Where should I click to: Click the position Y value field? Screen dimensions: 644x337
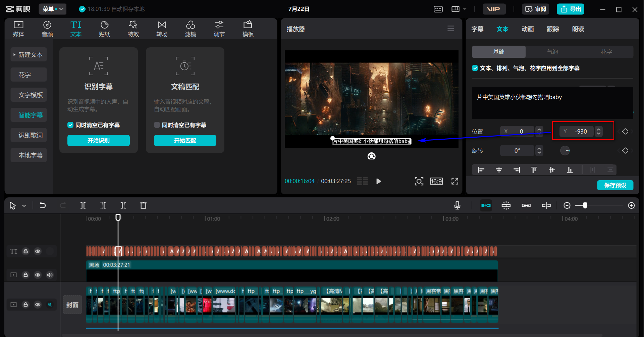577,131
